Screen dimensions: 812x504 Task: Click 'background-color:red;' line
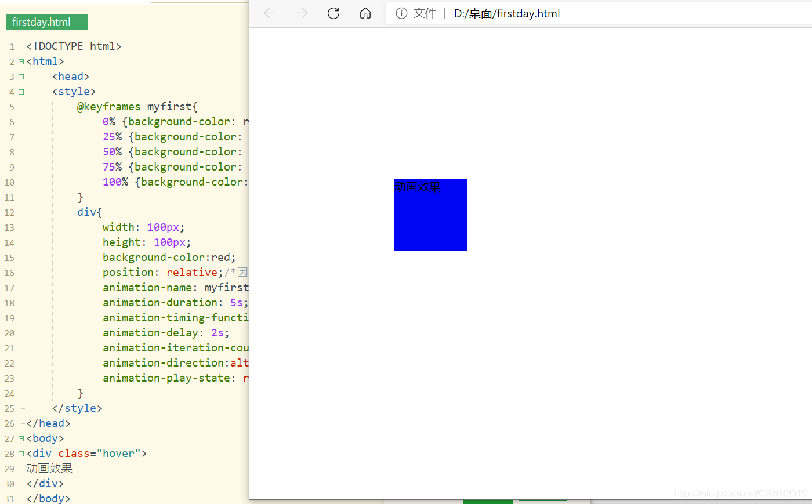[169, 258]
